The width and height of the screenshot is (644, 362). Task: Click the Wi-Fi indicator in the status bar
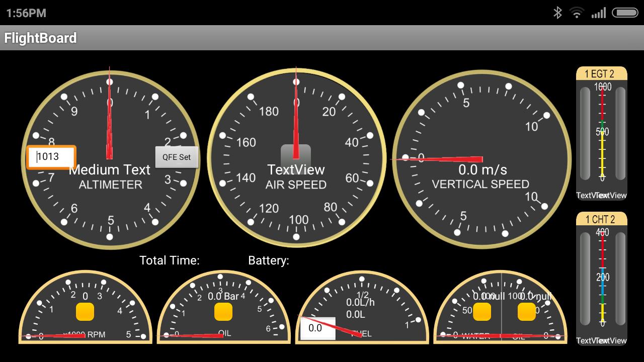[x=577, y=14]
